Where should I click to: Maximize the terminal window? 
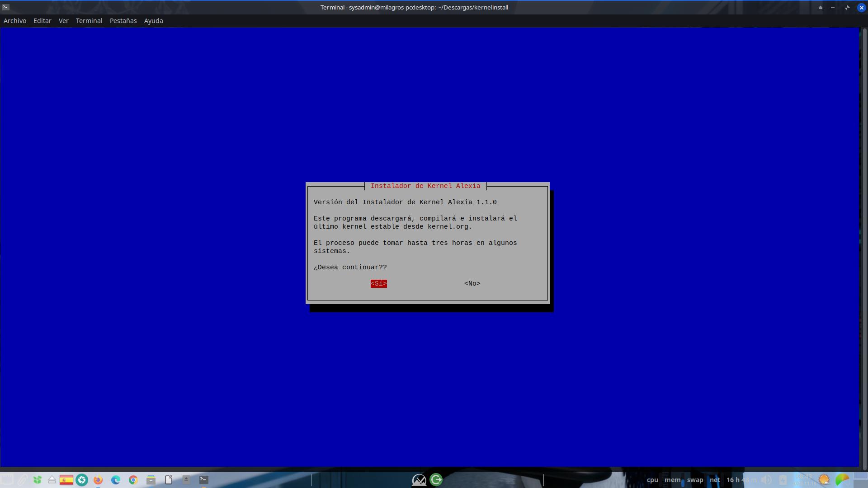(847, 7)
